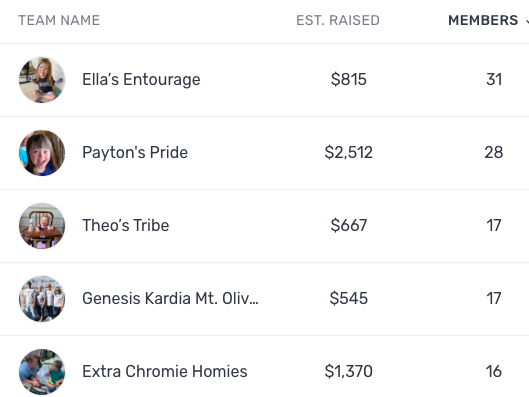Screen dimensions: 529x397
Task: Click the 31 members count
Action: [x=494, y=80]
